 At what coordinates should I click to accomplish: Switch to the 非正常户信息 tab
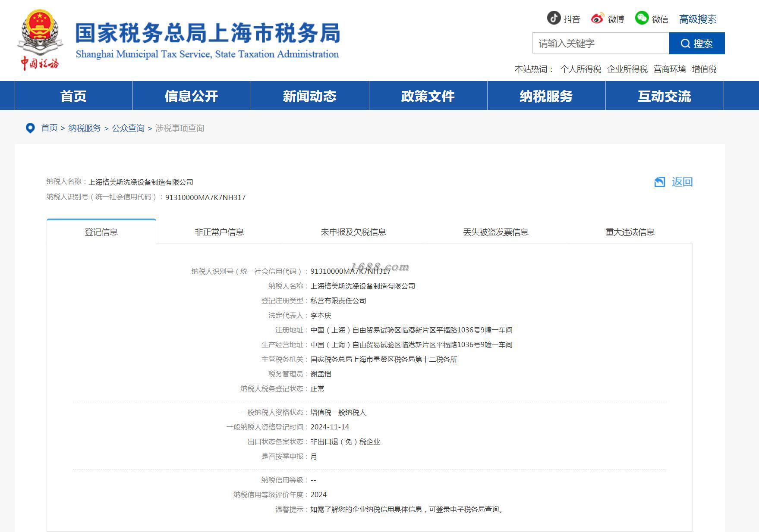click(219, 232)
